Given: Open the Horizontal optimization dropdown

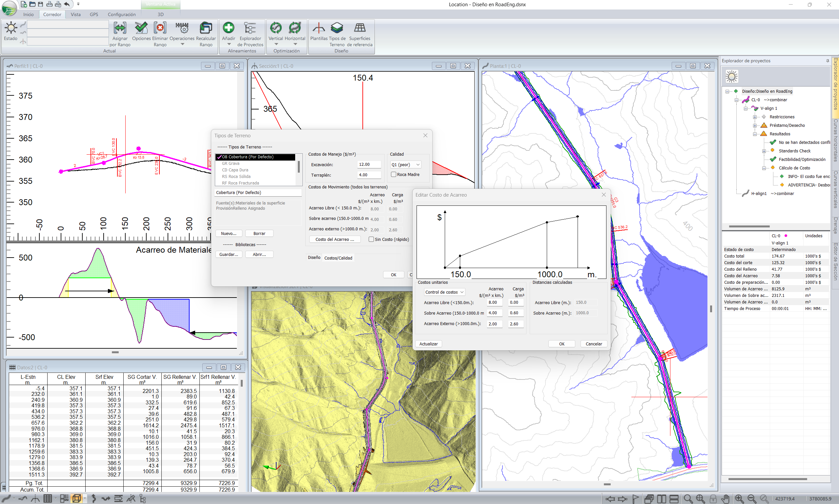Looking at the screenshot, I should tap(295, 44).
